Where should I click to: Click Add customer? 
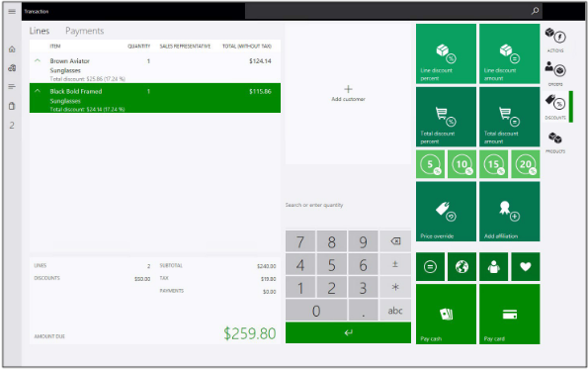tap(348, 93)
